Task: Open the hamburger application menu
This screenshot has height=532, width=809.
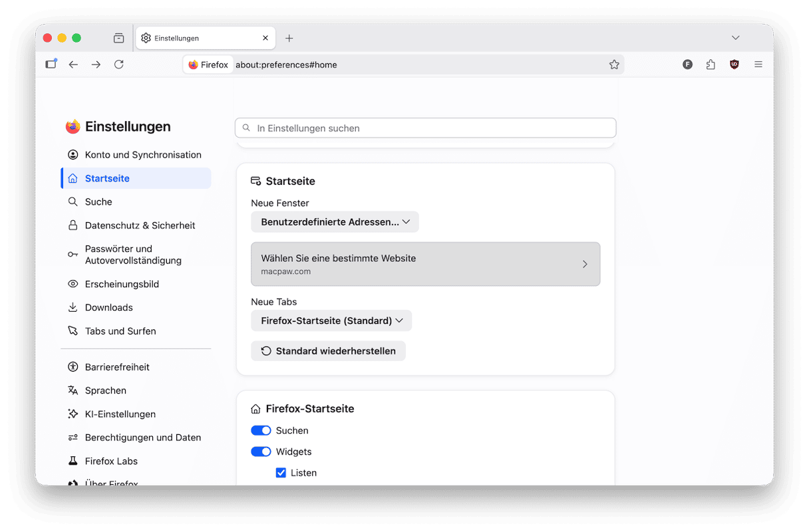Action: (758, 65)
